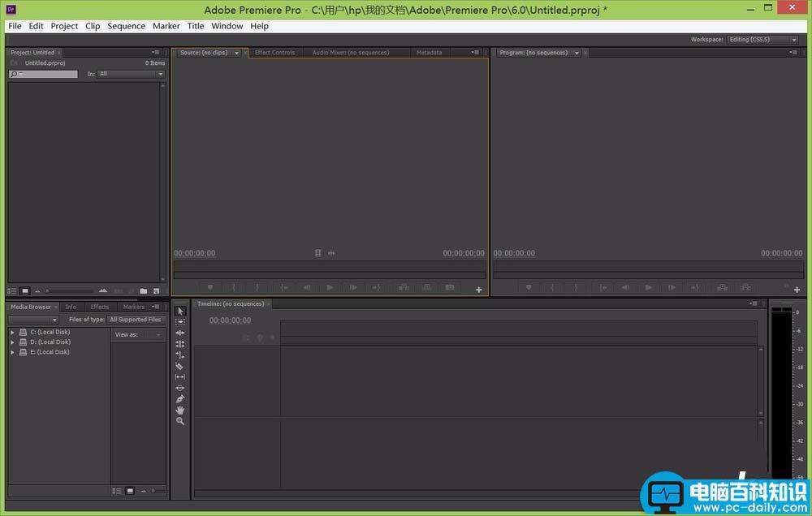
Task: Select the Hand tool
Action: click(x=180, y=411)
